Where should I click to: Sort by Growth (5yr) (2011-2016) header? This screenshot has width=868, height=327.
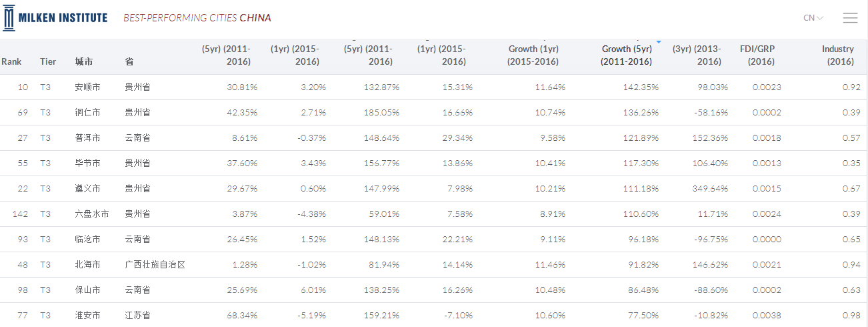(626, 55)
